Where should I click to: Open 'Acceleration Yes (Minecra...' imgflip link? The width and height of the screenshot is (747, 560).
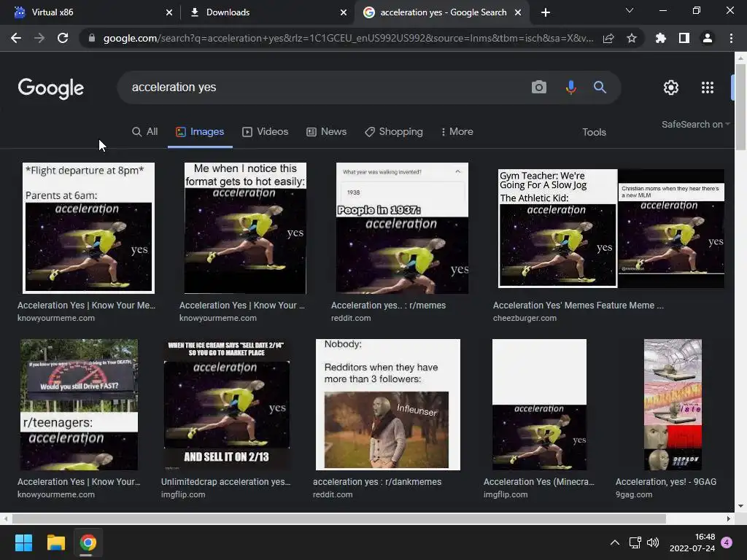pyautogui.click(x=539, y=481)
